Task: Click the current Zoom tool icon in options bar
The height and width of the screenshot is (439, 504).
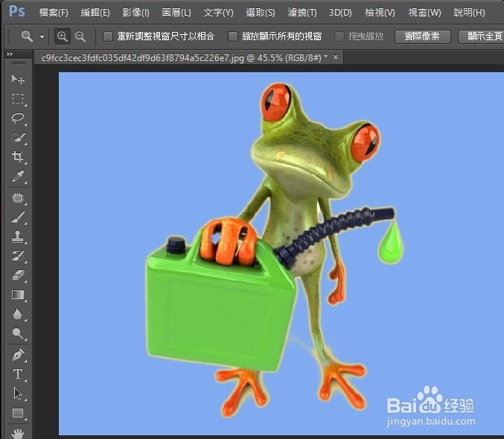Action: click(x=27, y=36)
